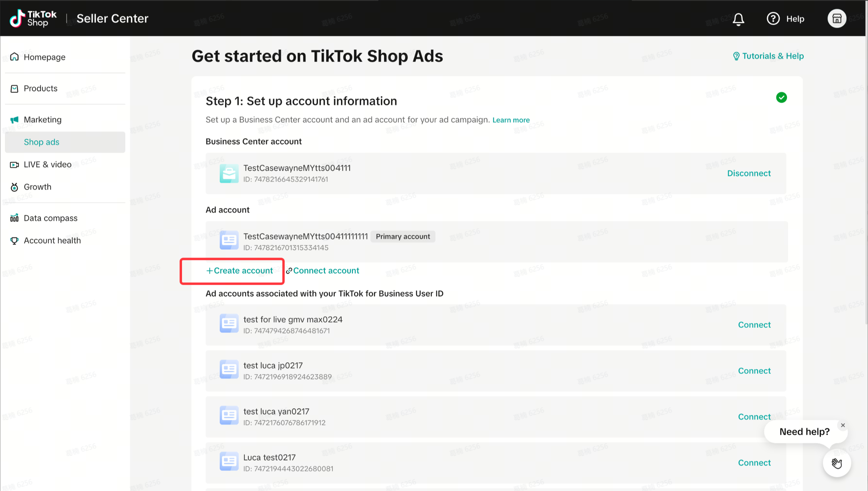Click the waving hand help chat icon
Screen dimensions: 868x491
click(837, 463)
